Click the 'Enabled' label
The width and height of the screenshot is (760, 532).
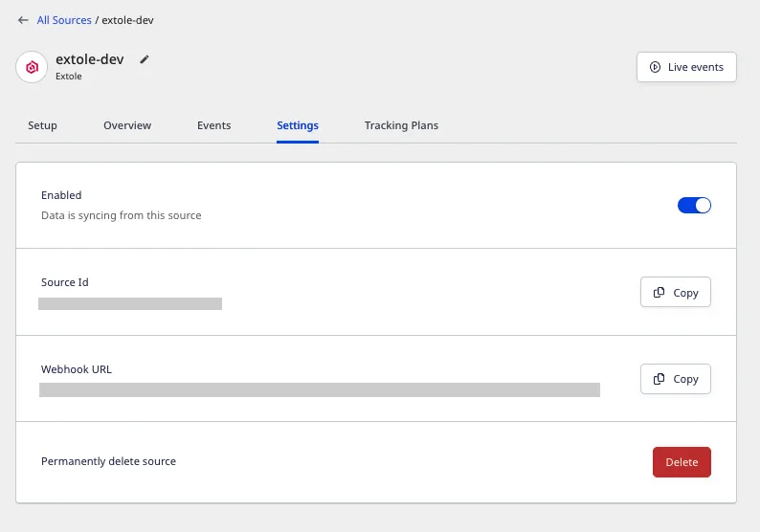click(x=61, y=195)
